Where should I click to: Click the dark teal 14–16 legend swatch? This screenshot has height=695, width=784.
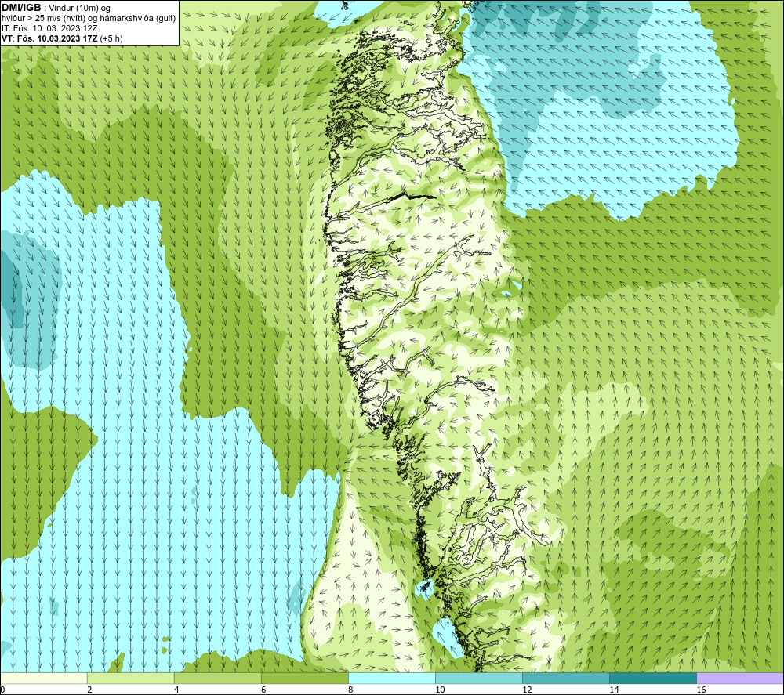653,679
